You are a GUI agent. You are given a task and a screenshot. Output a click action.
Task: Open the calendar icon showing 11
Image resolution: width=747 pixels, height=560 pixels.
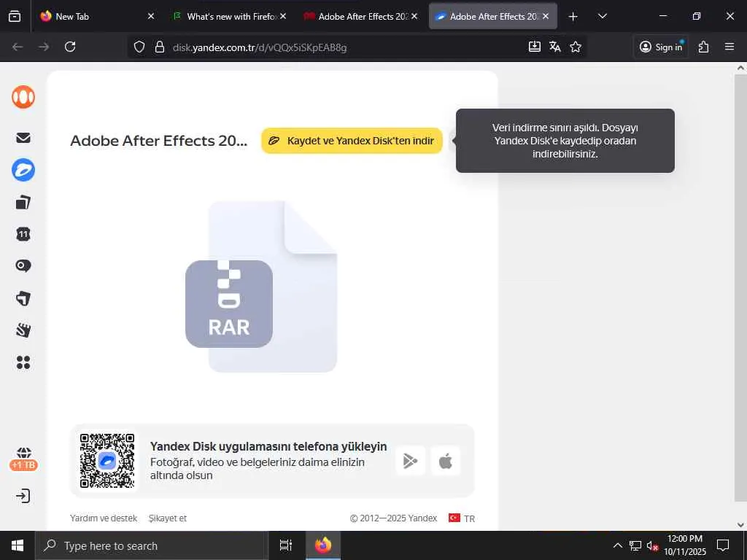coord(23,234)
